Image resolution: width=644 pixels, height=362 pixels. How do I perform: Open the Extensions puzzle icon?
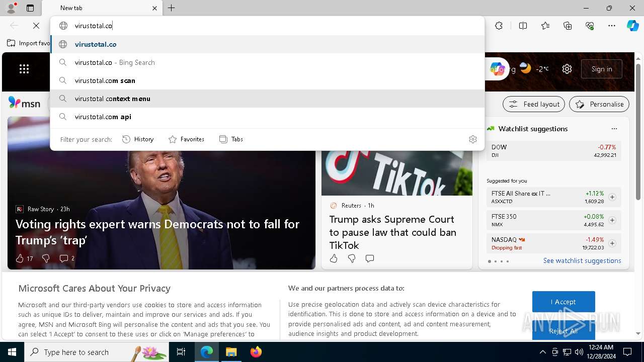click(499, 26)
